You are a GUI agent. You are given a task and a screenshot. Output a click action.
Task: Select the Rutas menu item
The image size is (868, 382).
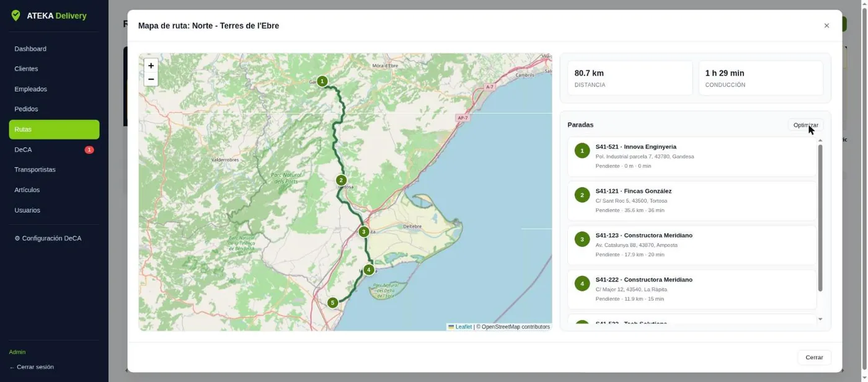click(54, 130)
